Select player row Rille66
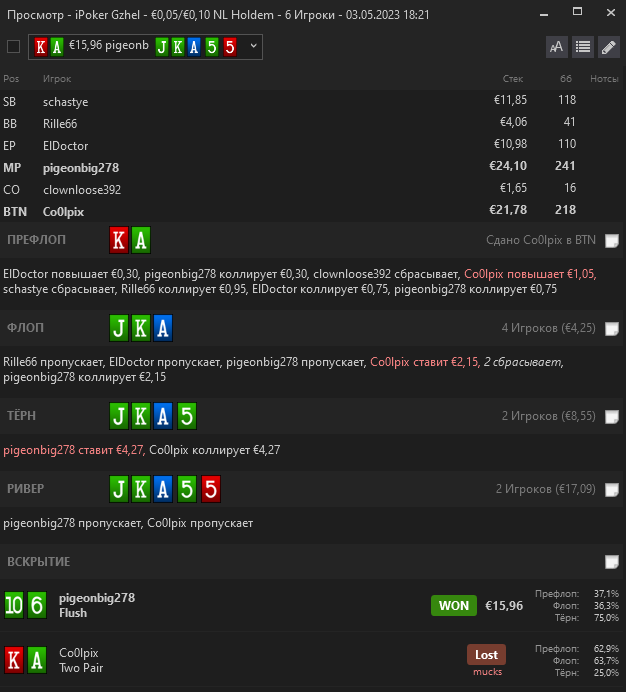626x692 pixels. 313,124
